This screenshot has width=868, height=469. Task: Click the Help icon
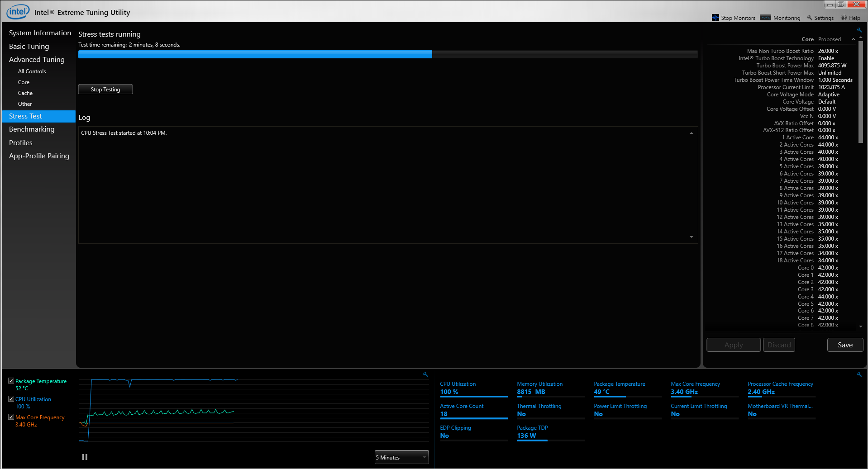[844, 18]
